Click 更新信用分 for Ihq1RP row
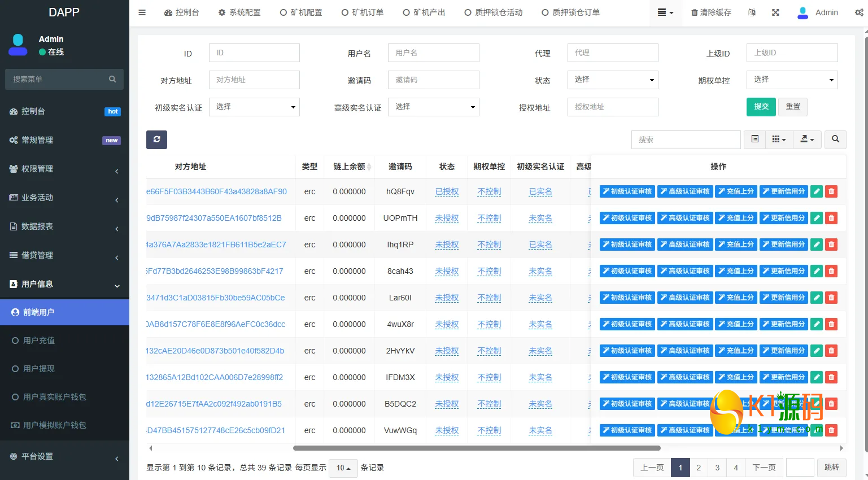868x480 pixels. click(x=784, y=245)
